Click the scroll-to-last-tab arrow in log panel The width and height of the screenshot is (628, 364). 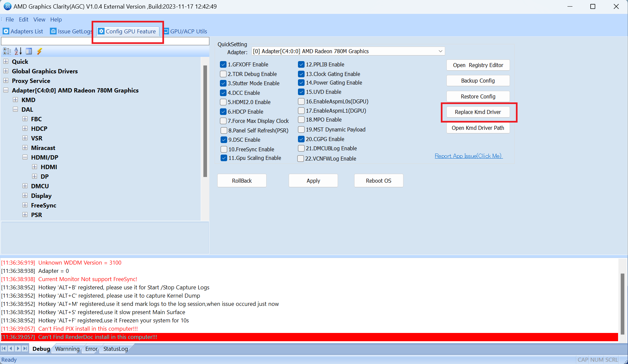25,348
